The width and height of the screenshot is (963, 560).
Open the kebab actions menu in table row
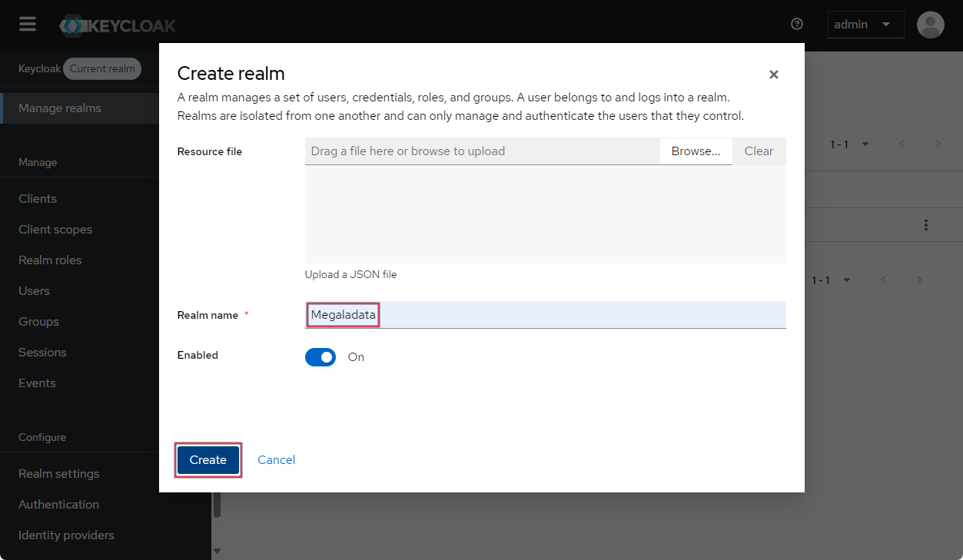(x=926, y=225)
